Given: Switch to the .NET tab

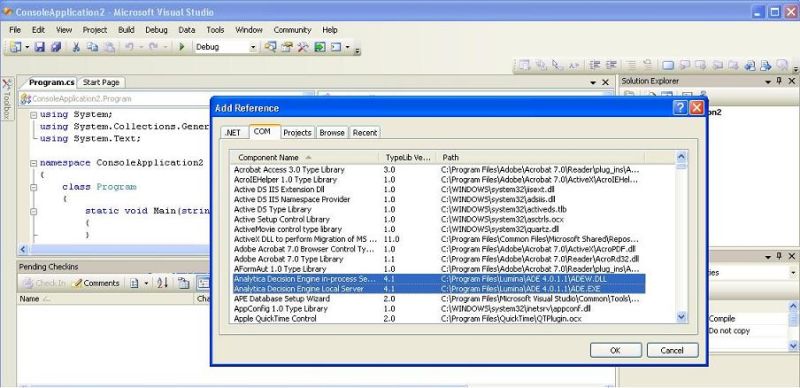Looking at the screenshot, I should (233, 132).
